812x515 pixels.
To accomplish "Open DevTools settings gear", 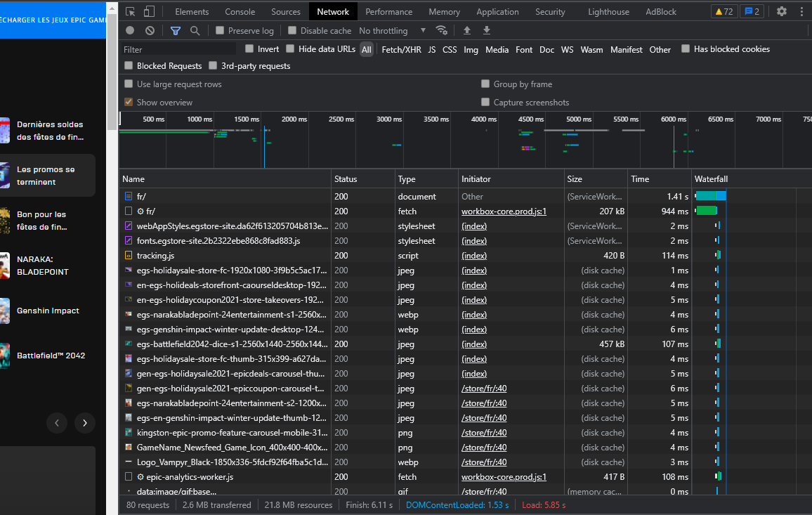I will pyautogui.click(x=782, y=11).
